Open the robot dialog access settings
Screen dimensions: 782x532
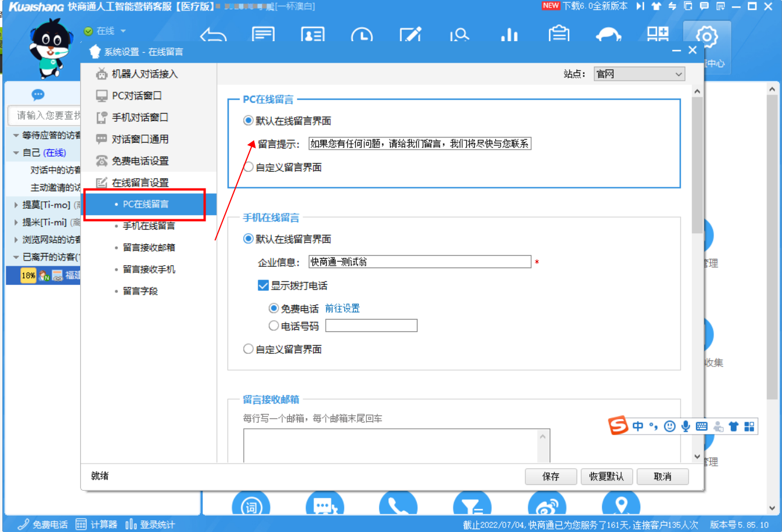(145, 74)
